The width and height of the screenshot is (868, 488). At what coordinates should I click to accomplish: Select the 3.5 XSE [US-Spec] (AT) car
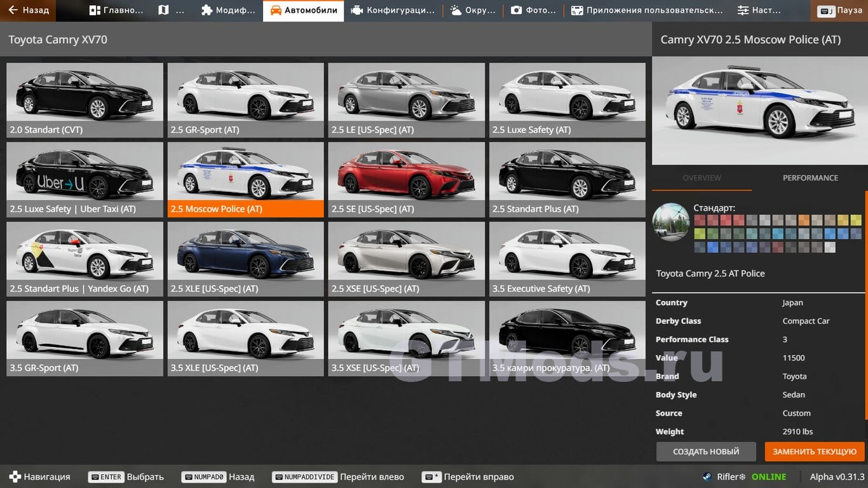[x=406, y=338]
